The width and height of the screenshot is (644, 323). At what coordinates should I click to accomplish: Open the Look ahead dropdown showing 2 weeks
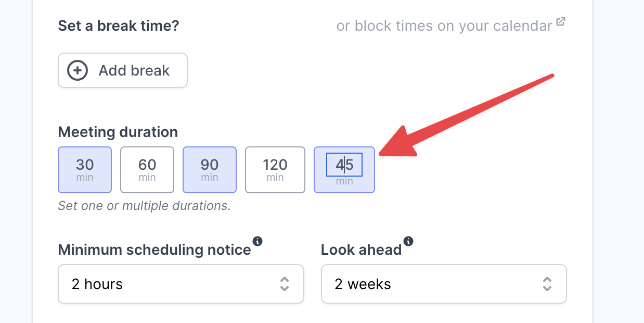pyautogui.click(x=444, y=284)
